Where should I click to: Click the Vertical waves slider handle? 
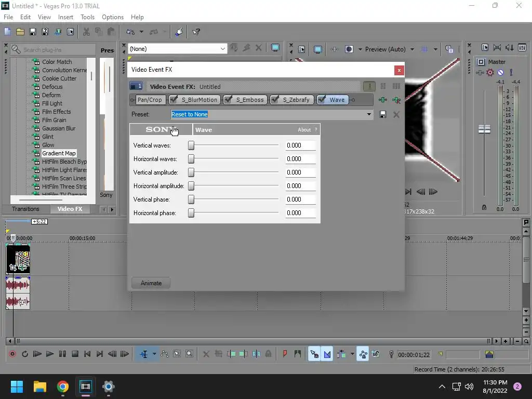191,145
